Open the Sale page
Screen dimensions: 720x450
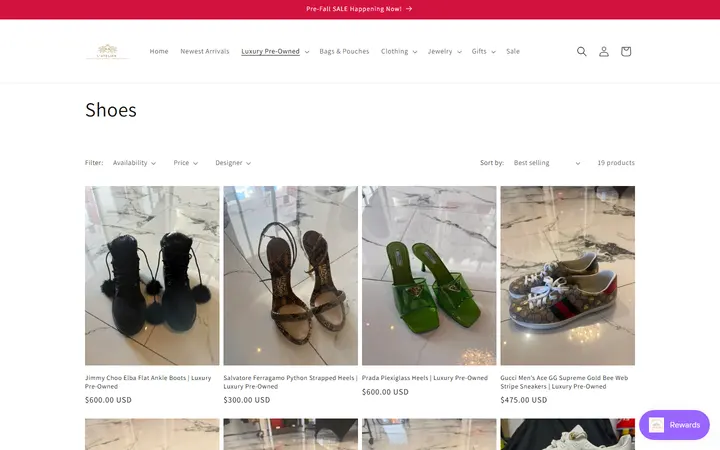click(x=513, y=51)
